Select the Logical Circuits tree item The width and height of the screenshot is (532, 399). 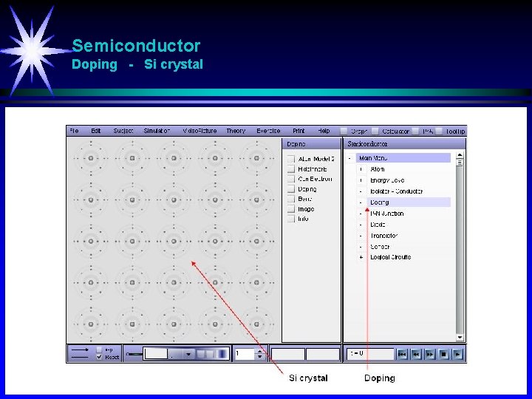391,257
